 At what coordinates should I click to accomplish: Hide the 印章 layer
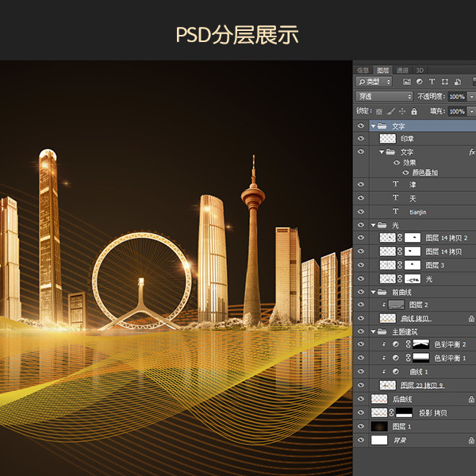coord(361,138)
